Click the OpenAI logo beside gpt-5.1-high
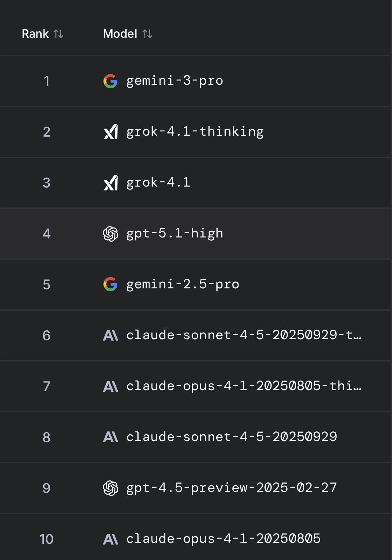392x560 pixels. (111, 234)
